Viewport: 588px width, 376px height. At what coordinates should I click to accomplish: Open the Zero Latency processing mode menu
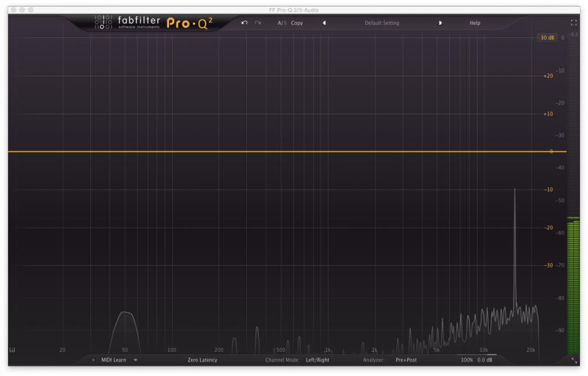203,360
